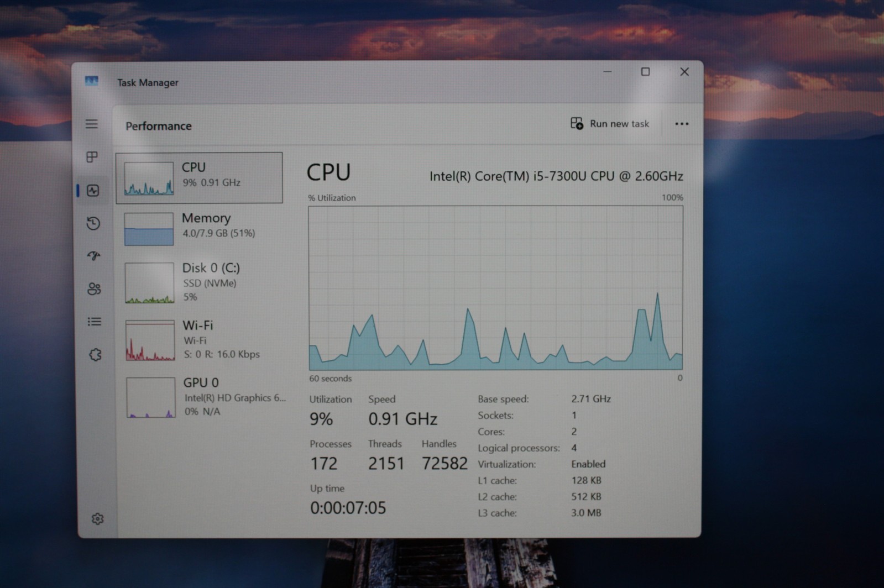
Task: Click the Wi-Fi mini graph thumbnail
Action: tap(150, 340)
